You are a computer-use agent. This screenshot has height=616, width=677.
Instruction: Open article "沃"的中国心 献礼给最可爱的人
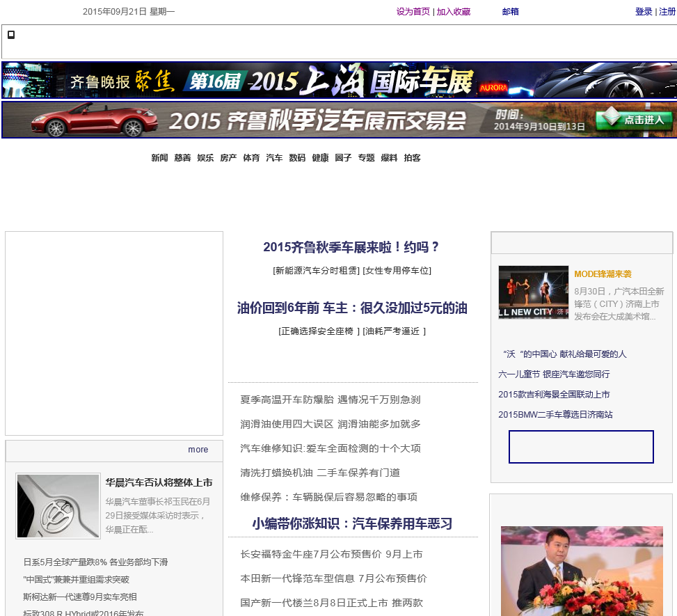pyautogui.click(x=564, y=354)
